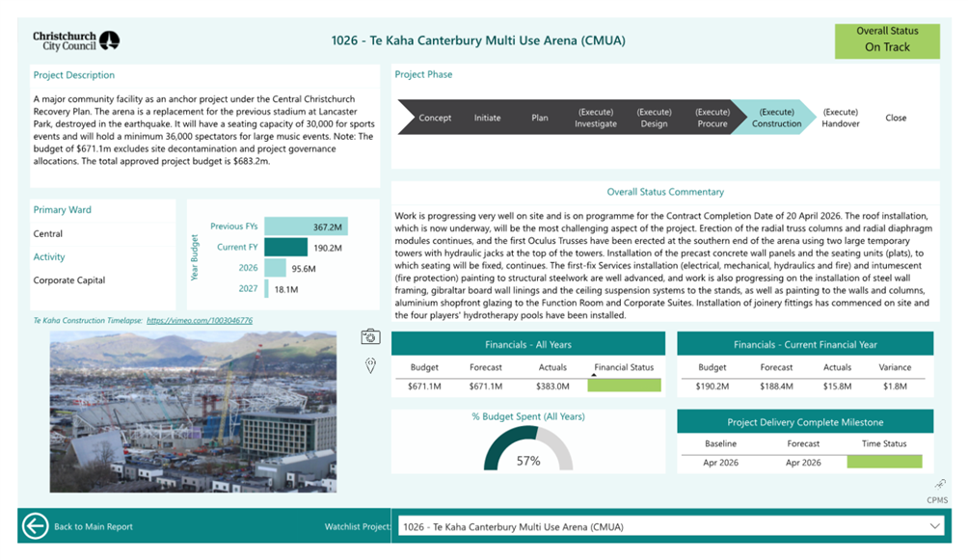The height and width of the screenshot is (560, 968).
Task: Select the Plan phase chevron
Action: (x=540, y=118)
